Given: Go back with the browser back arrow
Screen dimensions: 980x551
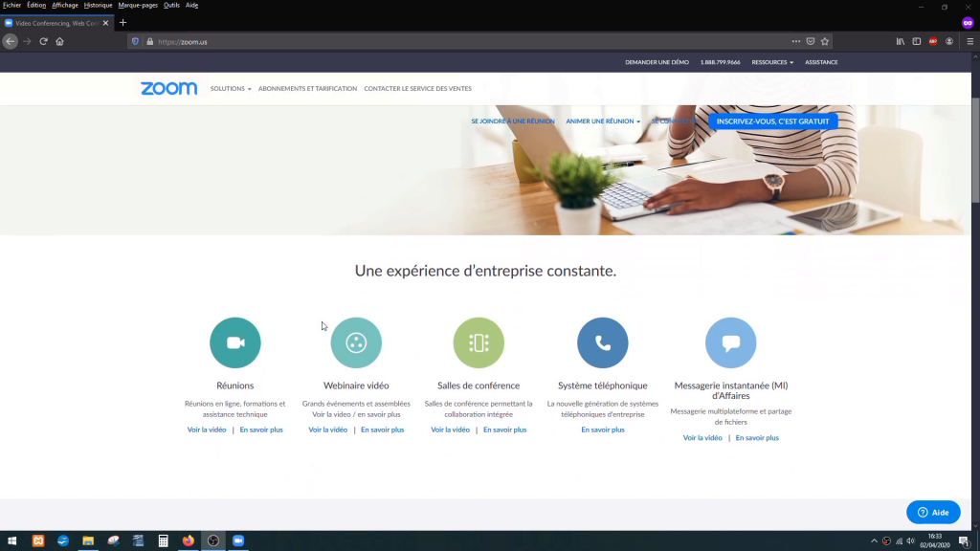Looking at the screenshot, I should click(10, 41).
